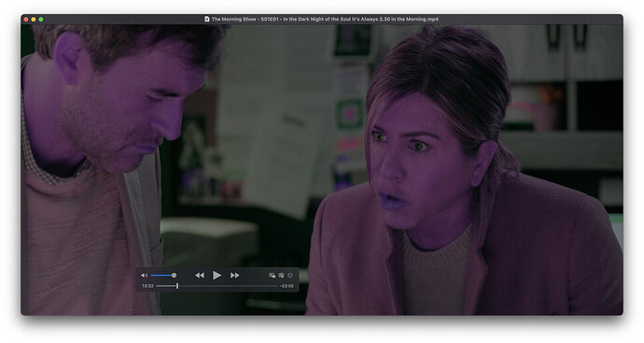Play the paused video

(x=217, y=275)
